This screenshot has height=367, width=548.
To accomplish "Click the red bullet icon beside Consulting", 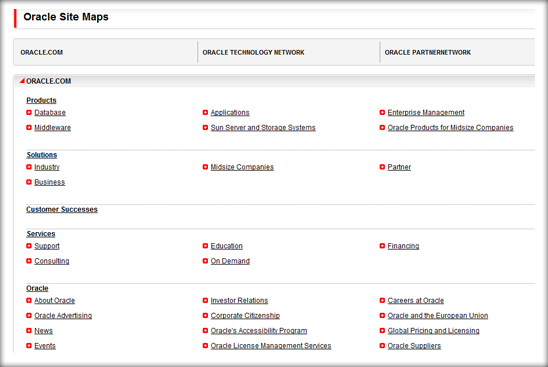I will tap(29, 261).
